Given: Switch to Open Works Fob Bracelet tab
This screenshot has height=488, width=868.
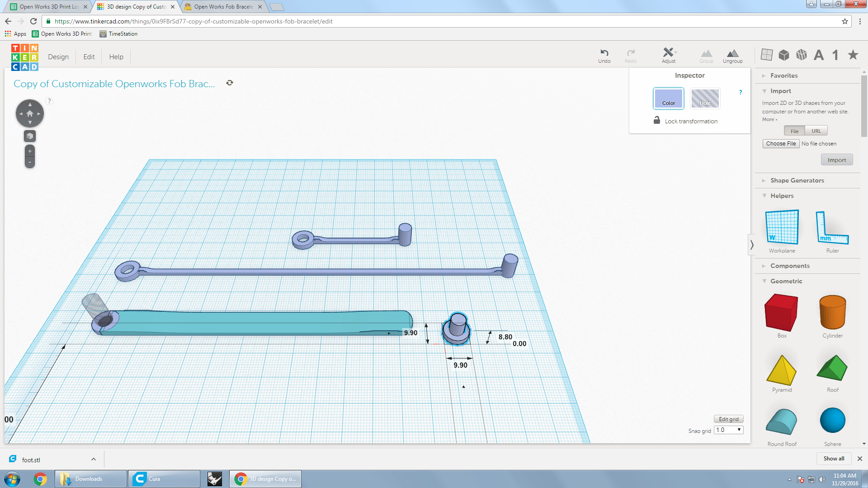Looking at the screenshot, I should pyautogui.click(x=223, y=6).
